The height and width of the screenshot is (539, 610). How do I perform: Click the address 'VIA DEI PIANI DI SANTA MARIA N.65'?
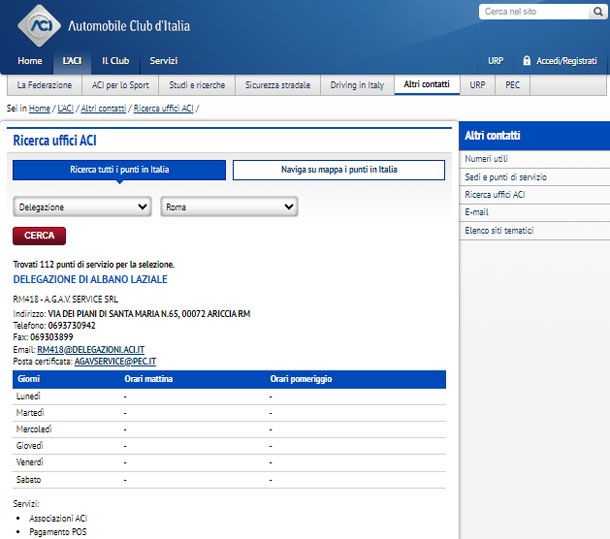click(x=113, y=314)
